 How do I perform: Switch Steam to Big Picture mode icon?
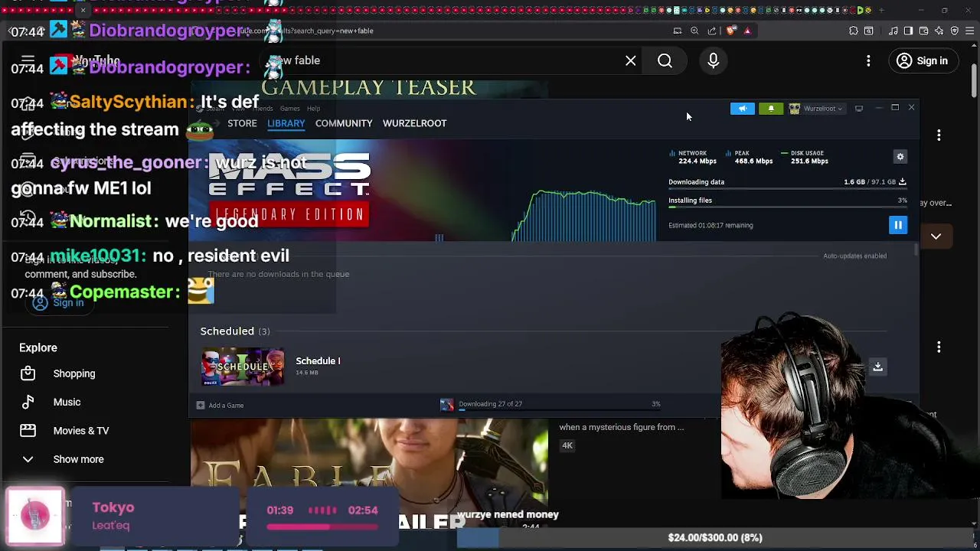[x=859, y=109]
